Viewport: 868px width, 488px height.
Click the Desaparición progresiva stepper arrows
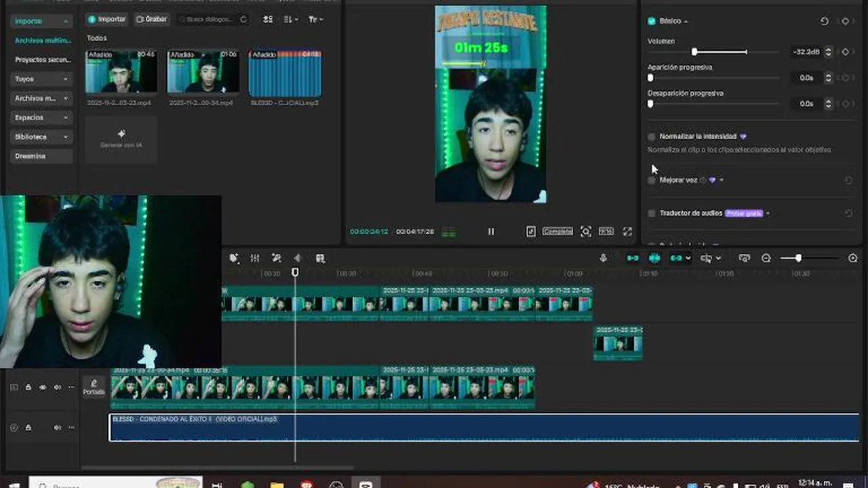(828, 104)
